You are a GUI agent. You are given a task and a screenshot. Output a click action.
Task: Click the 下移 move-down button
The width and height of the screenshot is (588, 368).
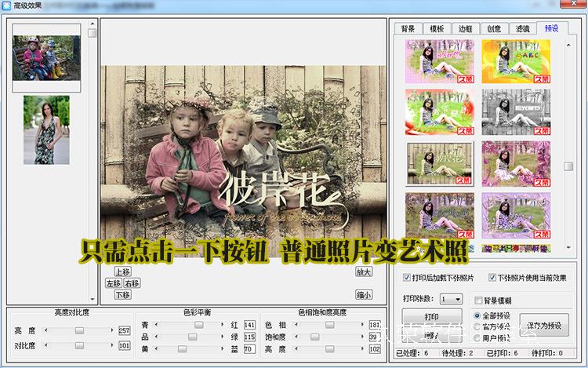click(122, 295)
